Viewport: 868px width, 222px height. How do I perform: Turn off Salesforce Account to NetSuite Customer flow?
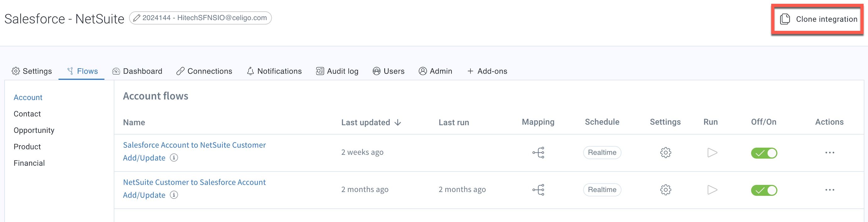point(764,153)
